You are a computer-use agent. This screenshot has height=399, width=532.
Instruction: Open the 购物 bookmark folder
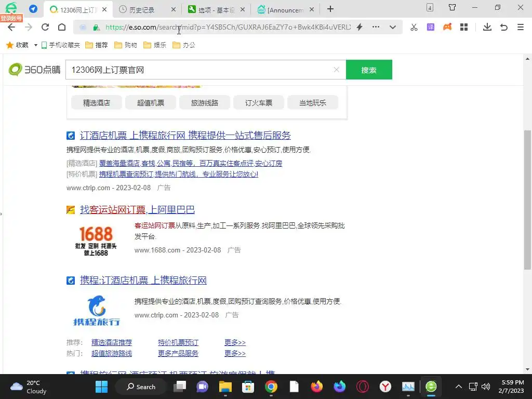(126, 45)
